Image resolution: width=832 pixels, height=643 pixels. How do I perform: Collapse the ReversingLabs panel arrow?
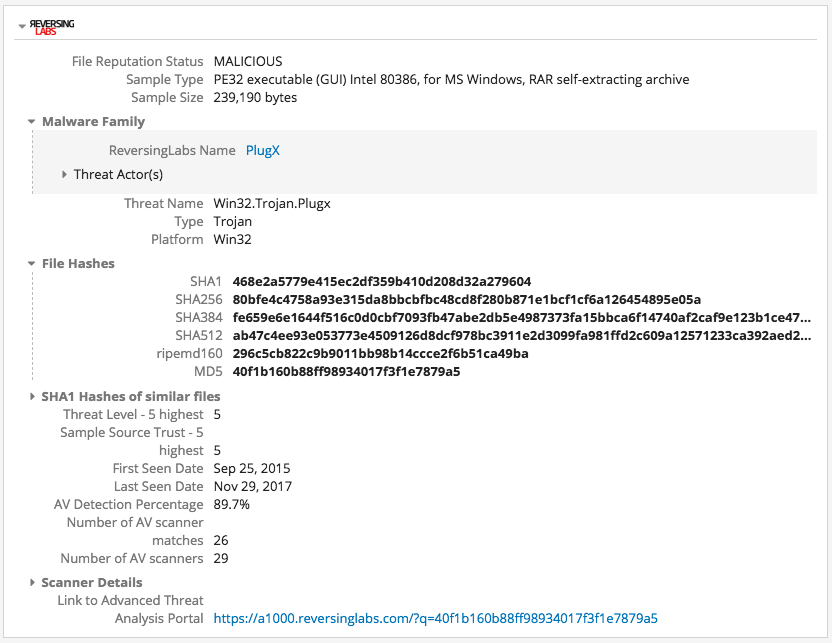(22, 27)
